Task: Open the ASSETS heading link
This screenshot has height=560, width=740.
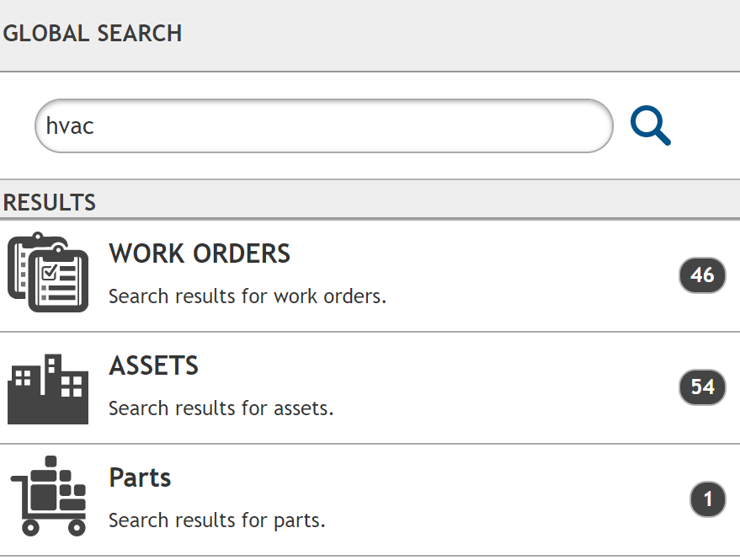Action: coord(154,365)
